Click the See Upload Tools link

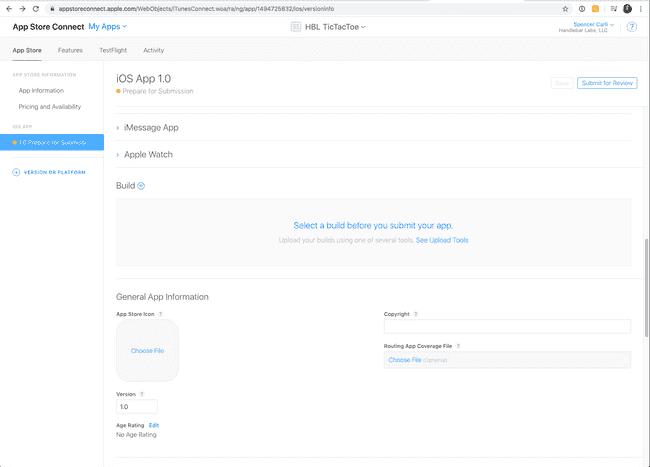442,240
